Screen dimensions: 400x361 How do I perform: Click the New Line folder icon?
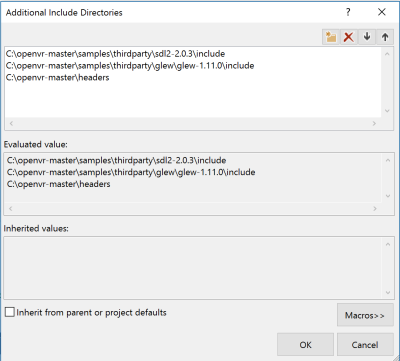(x=331, y=37)
